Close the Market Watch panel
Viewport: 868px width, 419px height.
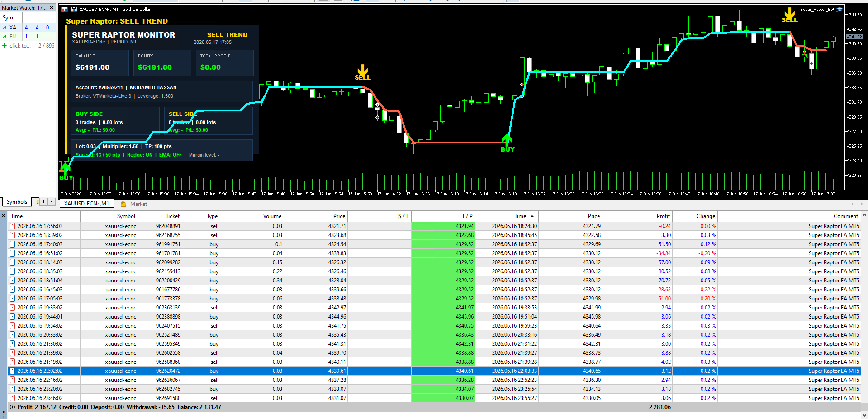(x=52, y=8)
